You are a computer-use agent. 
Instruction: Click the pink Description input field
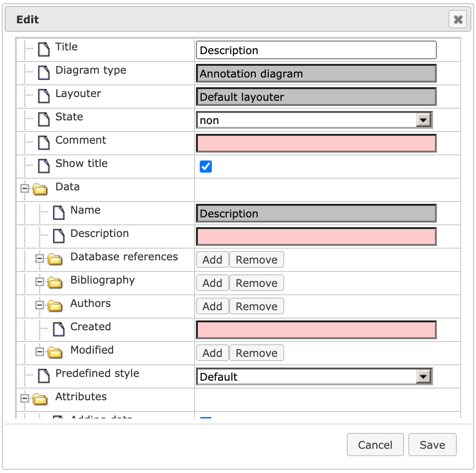pos(316,236)
